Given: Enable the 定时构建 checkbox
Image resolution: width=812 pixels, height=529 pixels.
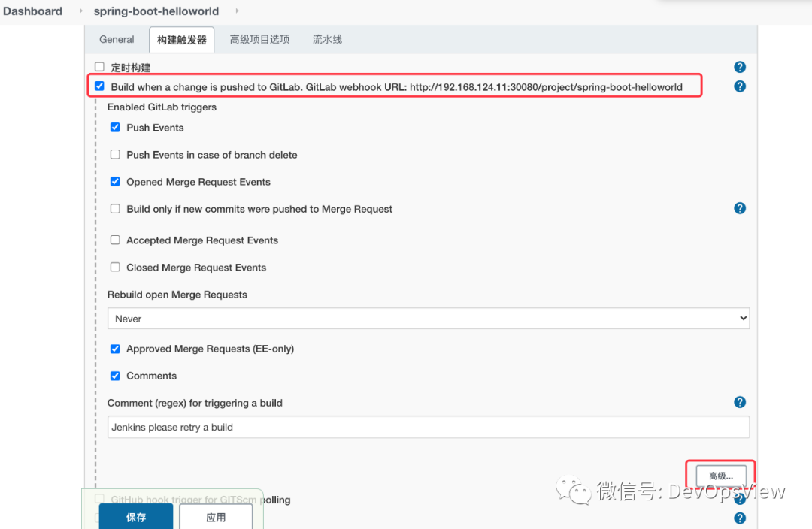Looking at the screenshot, I should [99, 67].
